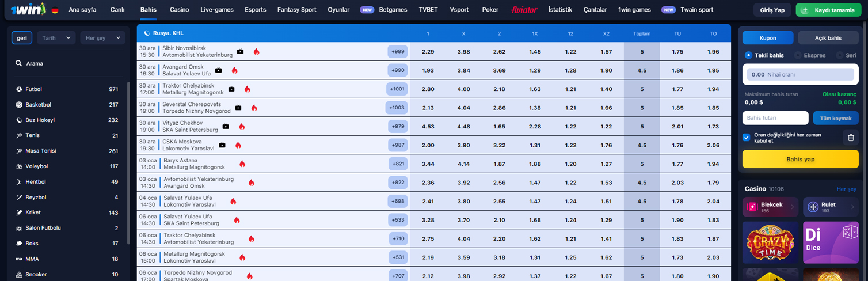
Task: Click video icon for Traktor vs Metallurg match
Action: (x=231, y=89)
